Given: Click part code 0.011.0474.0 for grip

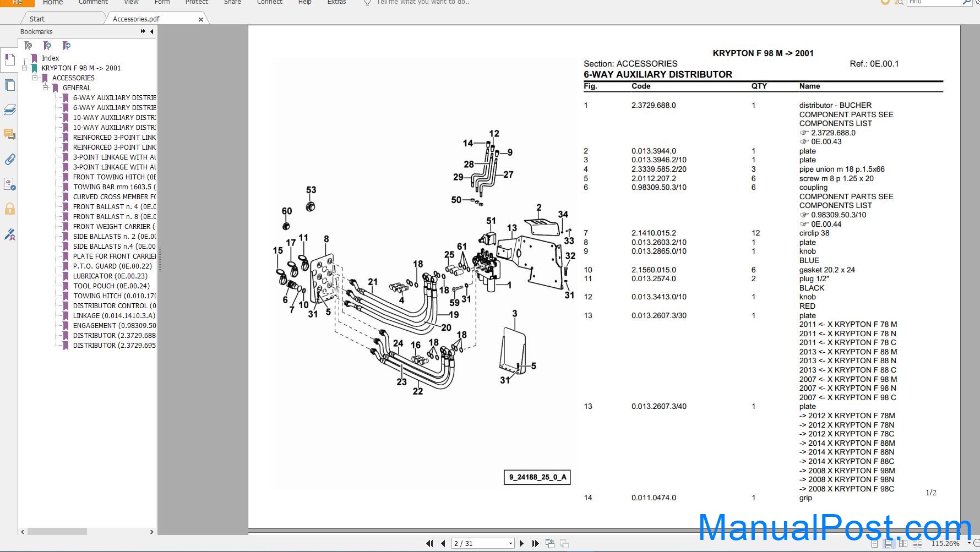Looking at the screenshot, I should click(654, 498).
